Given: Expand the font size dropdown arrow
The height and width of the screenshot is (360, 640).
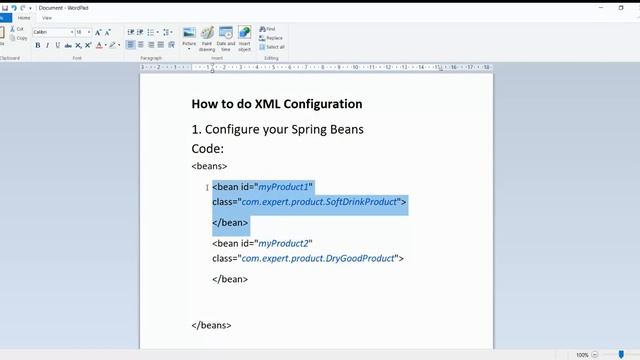Looking at the screenshot, I should pyautogui.click(x=89, y=32).
